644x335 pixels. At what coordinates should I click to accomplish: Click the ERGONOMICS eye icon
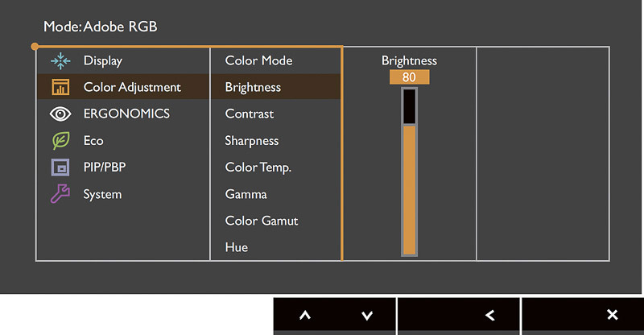[60, 114]
